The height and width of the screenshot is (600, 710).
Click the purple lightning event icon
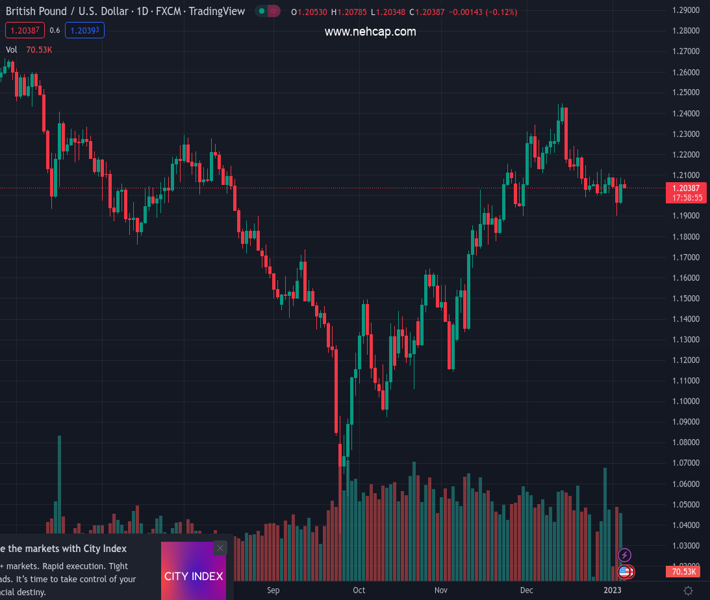[x=625, y=555]
